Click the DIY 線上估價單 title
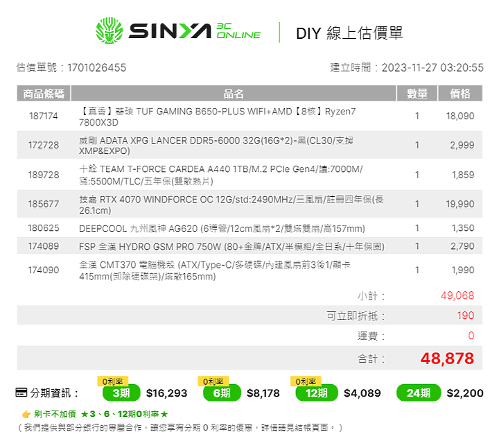This screenshot has width=499, height=448. pos(349,33)
